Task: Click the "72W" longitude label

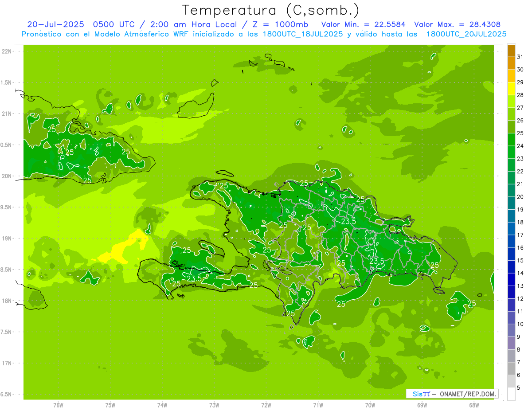Action: 266,405
